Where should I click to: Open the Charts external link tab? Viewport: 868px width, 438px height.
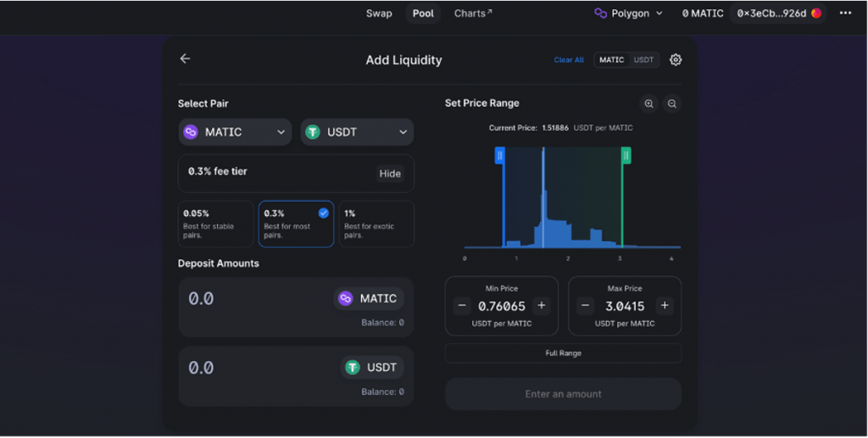coord(472,14)
